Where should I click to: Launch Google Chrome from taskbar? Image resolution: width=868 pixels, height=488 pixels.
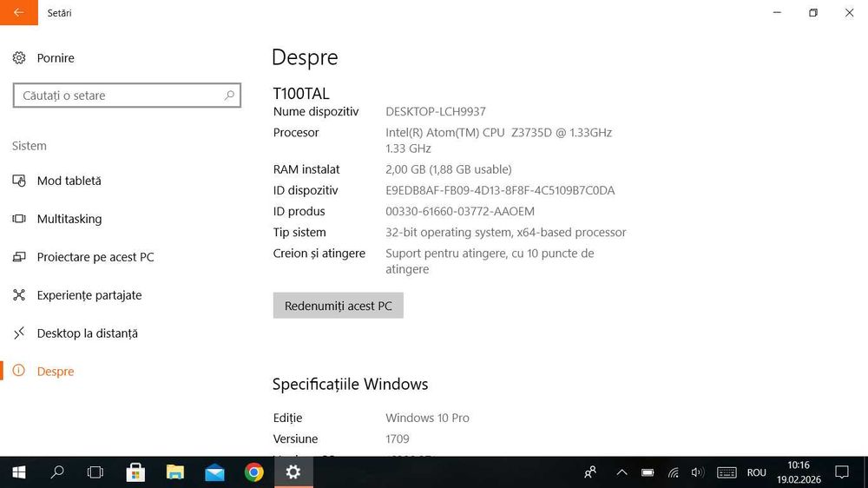pyautogui.click(x=254, y=472)
